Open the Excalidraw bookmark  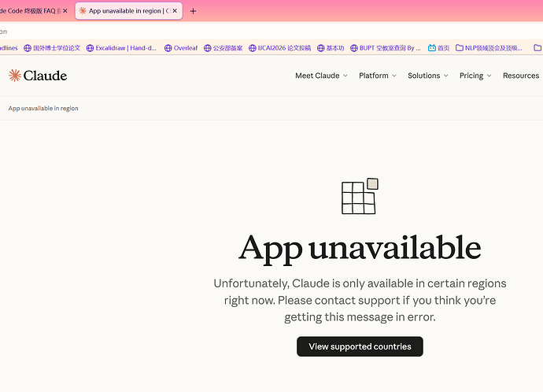(121, 48)
